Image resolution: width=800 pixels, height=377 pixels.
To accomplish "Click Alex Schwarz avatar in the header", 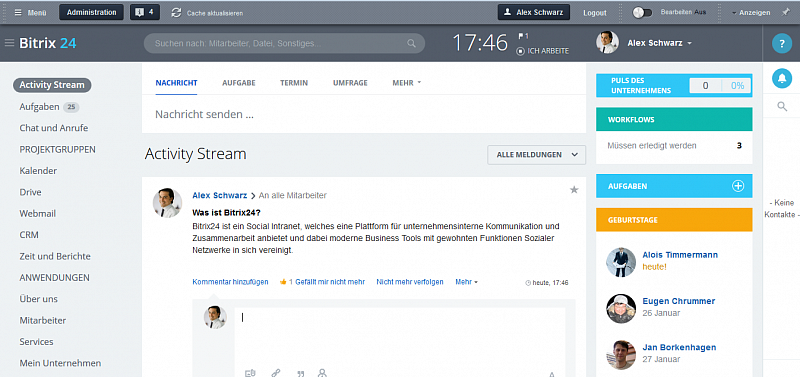I will (607, 43).
